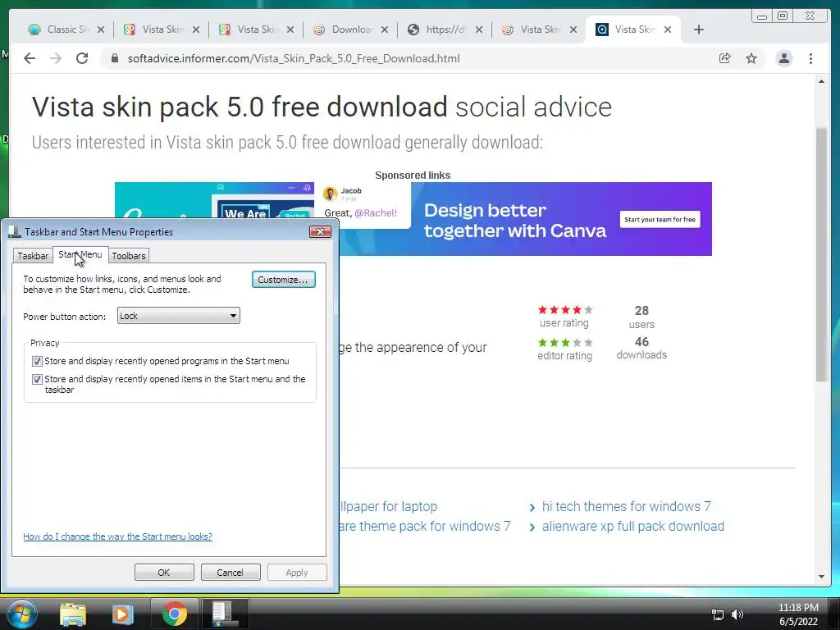Switch to the https:// tab

(x=445, y=30)
